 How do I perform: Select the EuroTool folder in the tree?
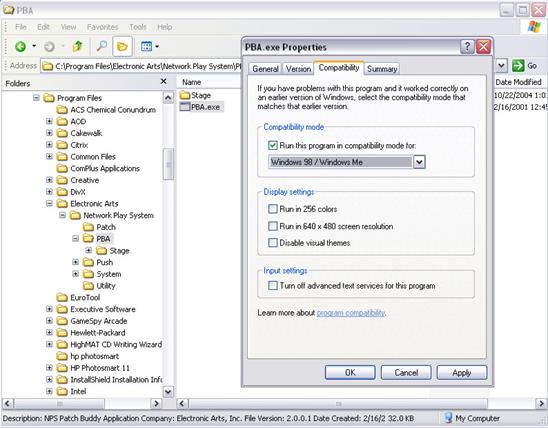(78, 297)
